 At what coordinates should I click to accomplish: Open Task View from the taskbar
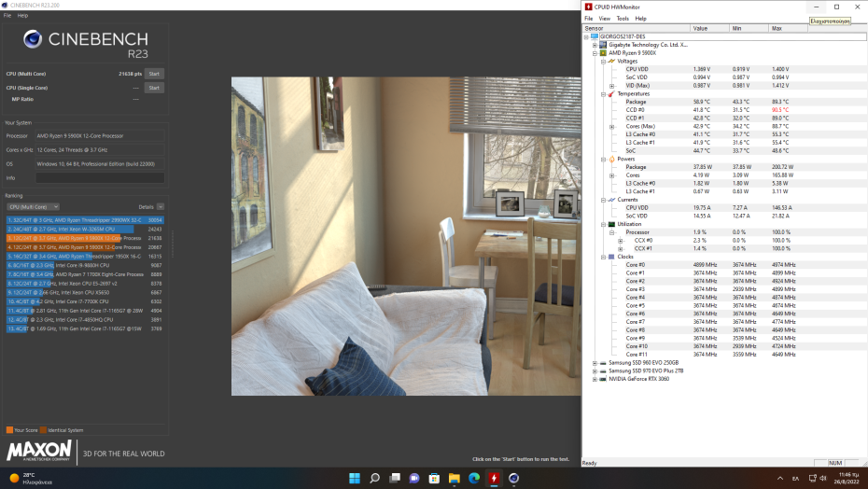pos(395,478)
